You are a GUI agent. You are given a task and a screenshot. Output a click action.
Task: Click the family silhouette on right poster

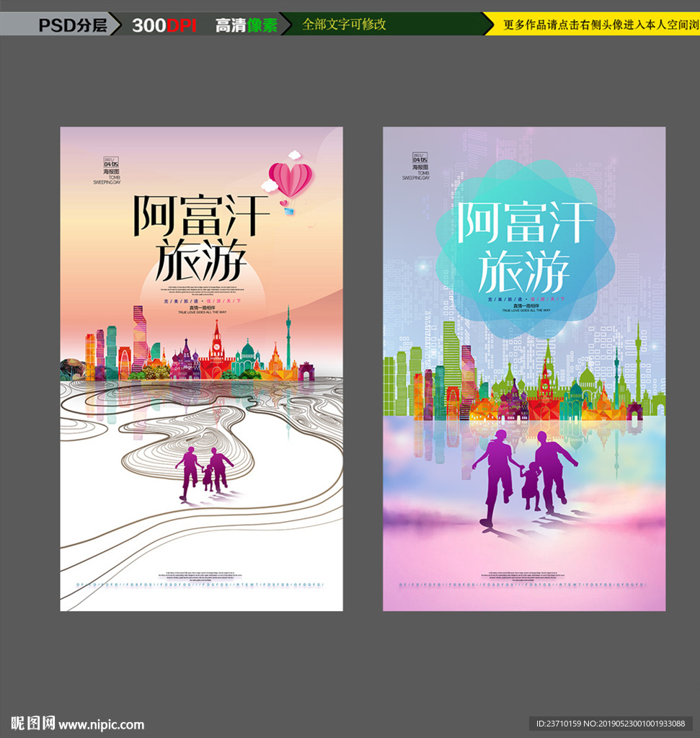(525, 479)
